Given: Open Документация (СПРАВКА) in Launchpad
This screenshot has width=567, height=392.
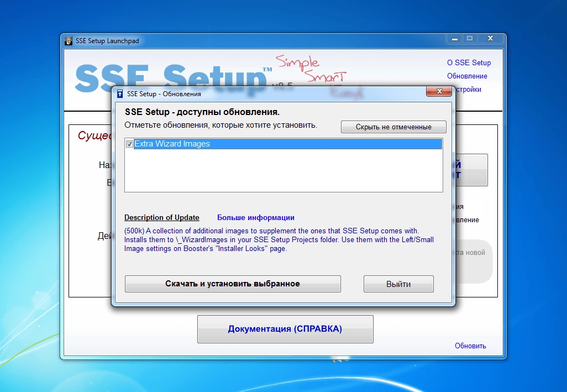Looking at the screenshot, I should tap(285, 329).
